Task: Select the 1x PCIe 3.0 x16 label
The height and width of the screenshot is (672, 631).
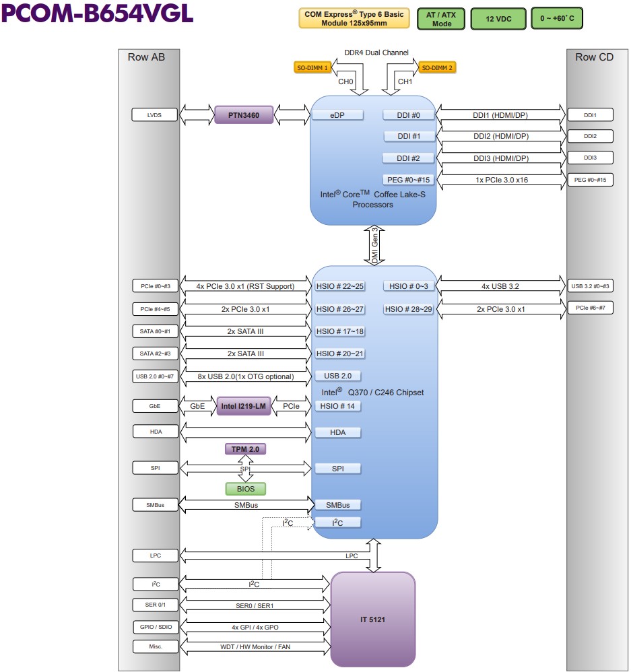Action: pyautogui.click(x=502, y=180)
